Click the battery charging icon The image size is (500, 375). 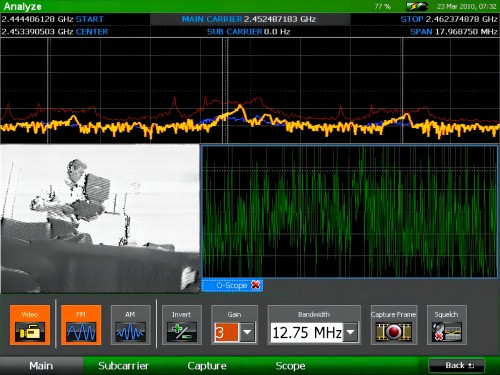coord(417,6)
